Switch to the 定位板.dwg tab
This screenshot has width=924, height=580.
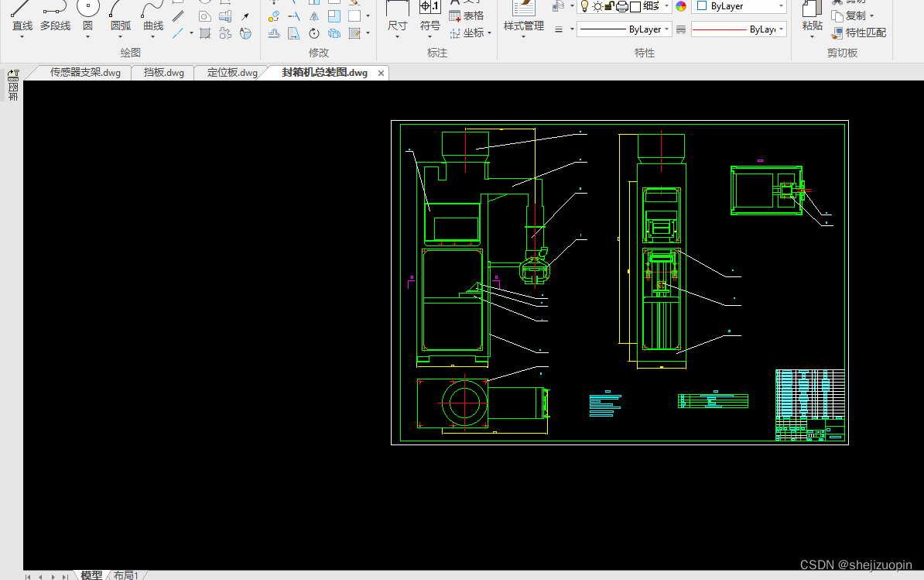click(x=232, y=73)
